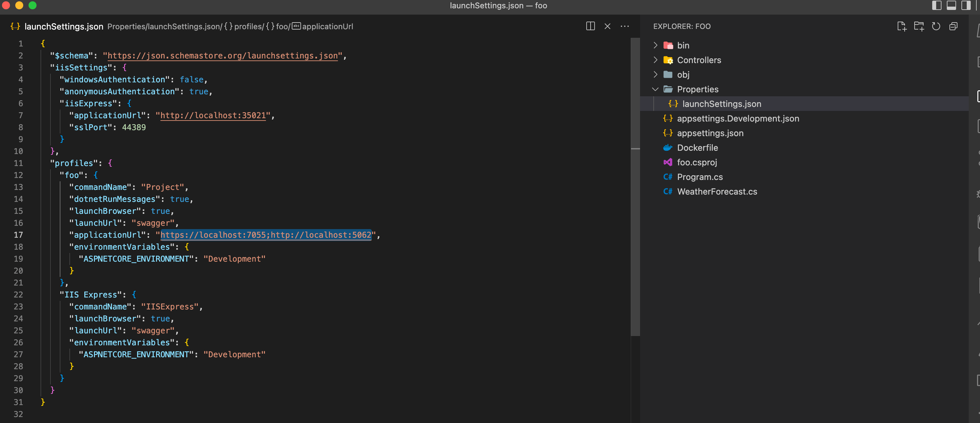Open Program.cs from the Explorer

click(699, 177)
